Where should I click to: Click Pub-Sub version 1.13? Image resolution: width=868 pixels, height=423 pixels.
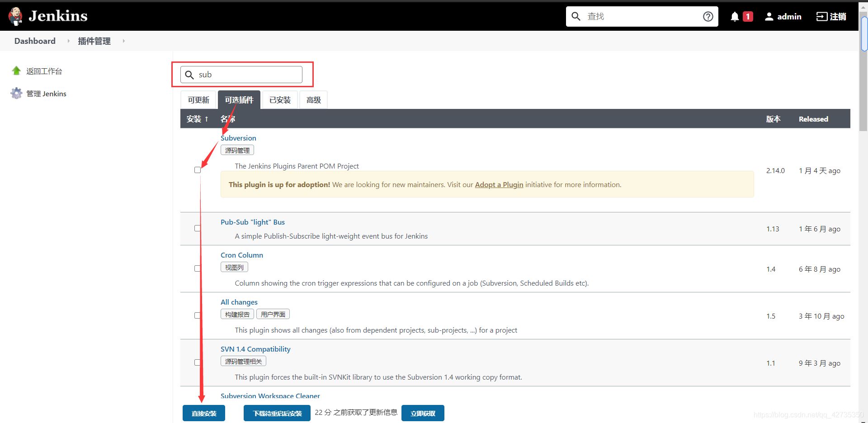pyautogui.click(x=773, y=229)
